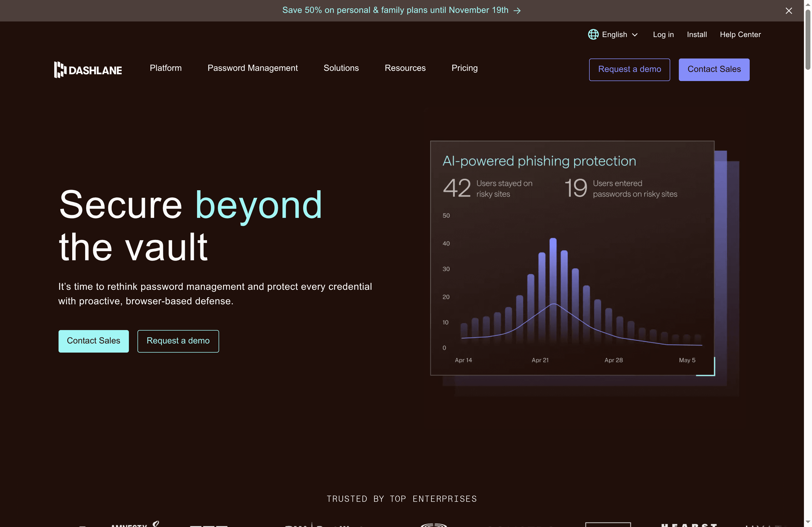Screen dimensions: 812x527
Task: Open the Solutions menu
Action: [341, 68]
